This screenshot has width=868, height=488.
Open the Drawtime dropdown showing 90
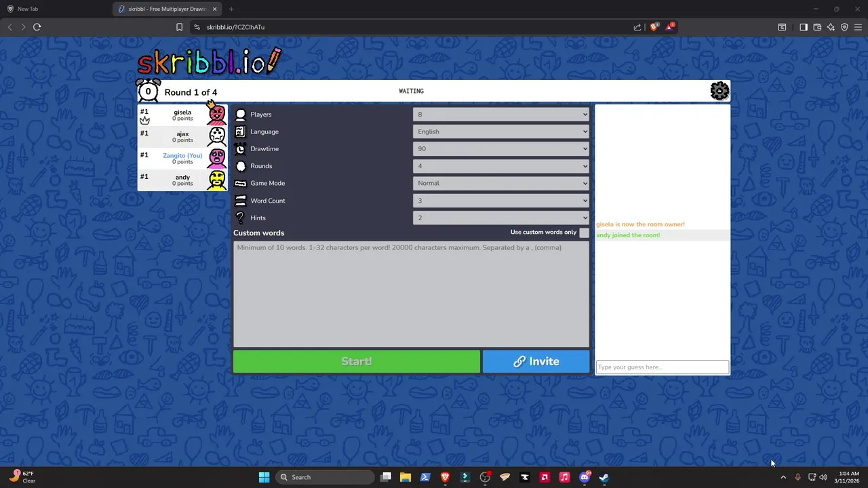[x=501, y=148]
